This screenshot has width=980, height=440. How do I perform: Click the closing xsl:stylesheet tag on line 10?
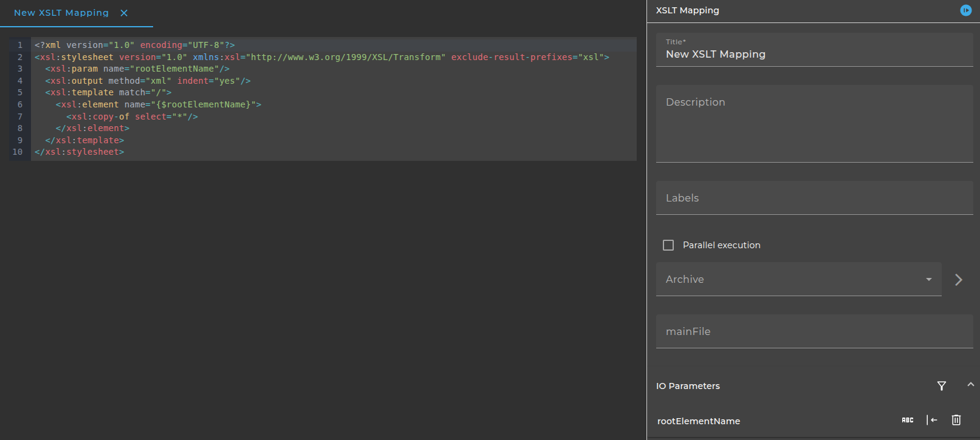79,152
